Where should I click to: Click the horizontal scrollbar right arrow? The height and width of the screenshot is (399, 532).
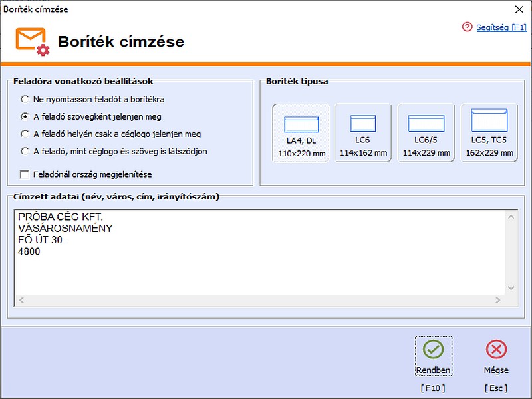(498, 301)
